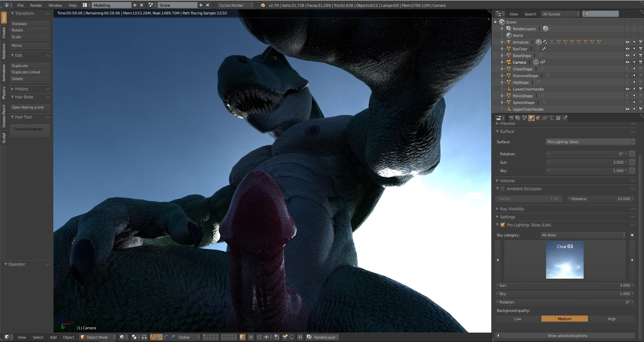This screenshot has width=644, height=342.
Task: Mark sky as favorite with star icon
Action: [632, 235]
